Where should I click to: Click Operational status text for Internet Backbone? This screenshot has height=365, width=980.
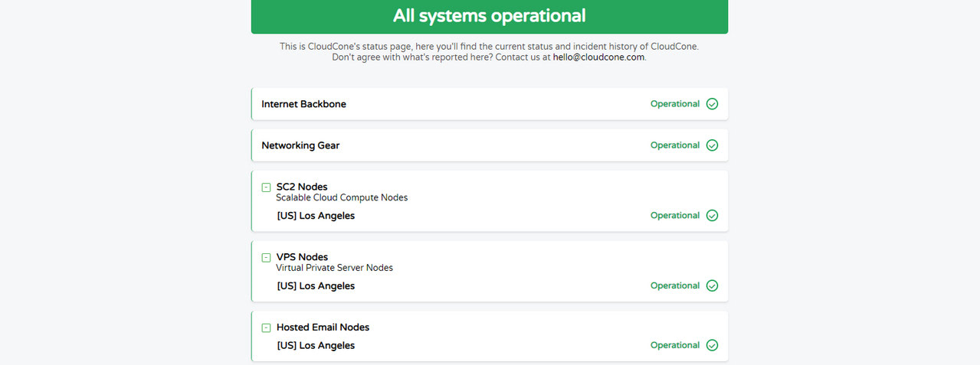[675, 104]
